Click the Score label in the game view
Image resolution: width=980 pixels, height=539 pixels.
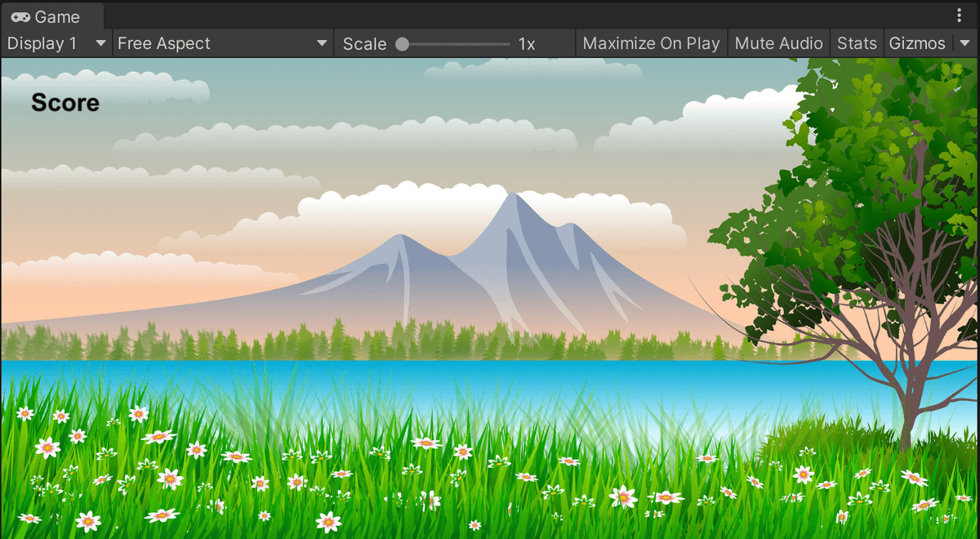pyautogui.click(x=65, y=103)
